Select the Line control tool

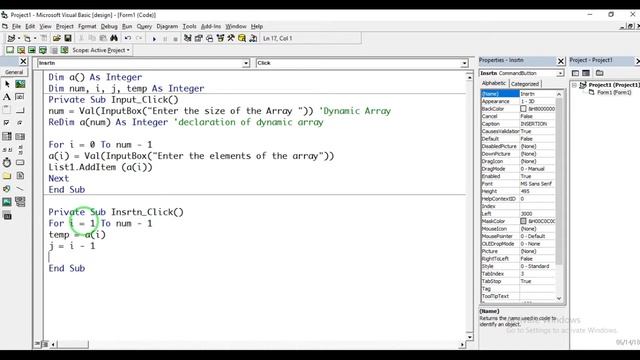coord(20,189)
